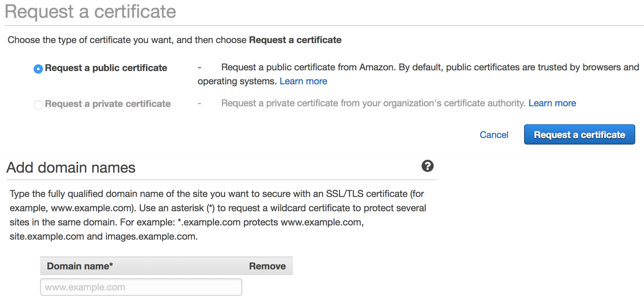The height and width of the screenshot is (306, 644).
Task: Click the bold 'Request a certificate' instruction text
Action: [295, 40]
